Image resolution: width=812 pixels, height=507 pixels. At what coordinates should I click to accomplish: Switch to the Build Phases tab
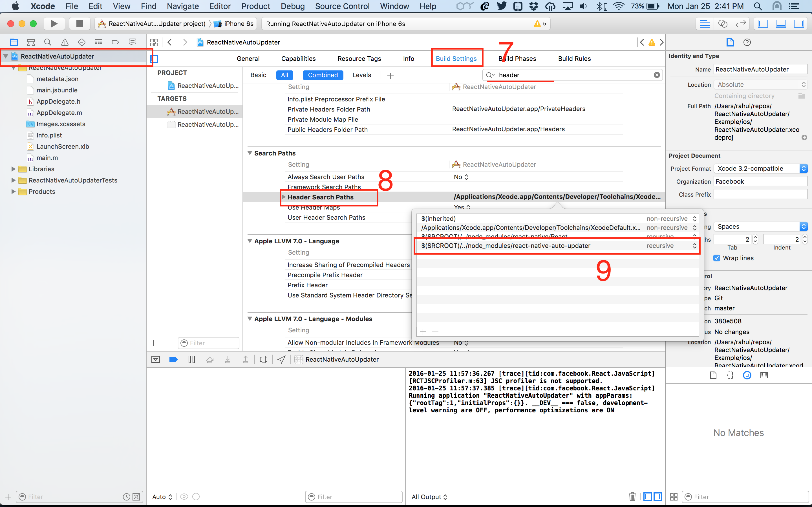pyautogui.click(x=517, y=59)
